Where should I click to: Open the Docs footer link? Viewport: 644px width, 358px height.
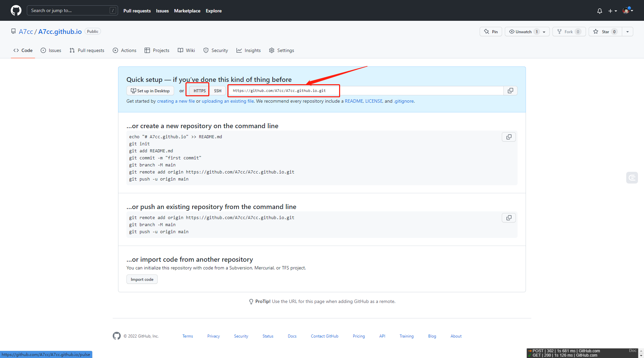click(x=292, y=336)
